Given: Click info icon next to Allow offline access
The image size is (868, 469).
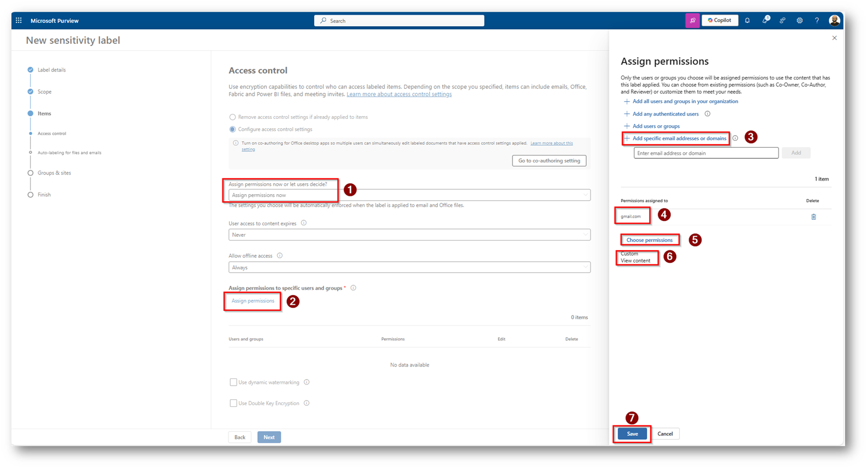Looking at the screenshot, I should (280, 256).
